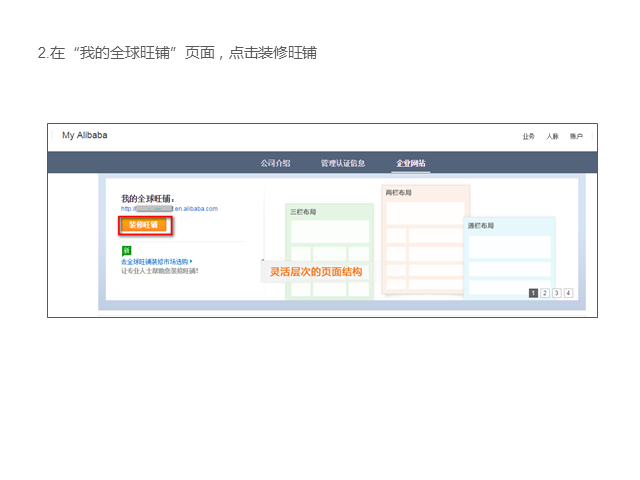The height and width of the screenshot is (480, 640).
Task: Open the 业务 menu at top right
Action: (529, 136)
